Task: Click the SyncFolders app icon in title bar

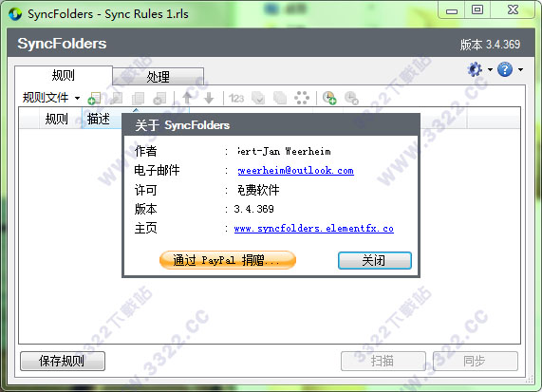Action: coord(15,14)
